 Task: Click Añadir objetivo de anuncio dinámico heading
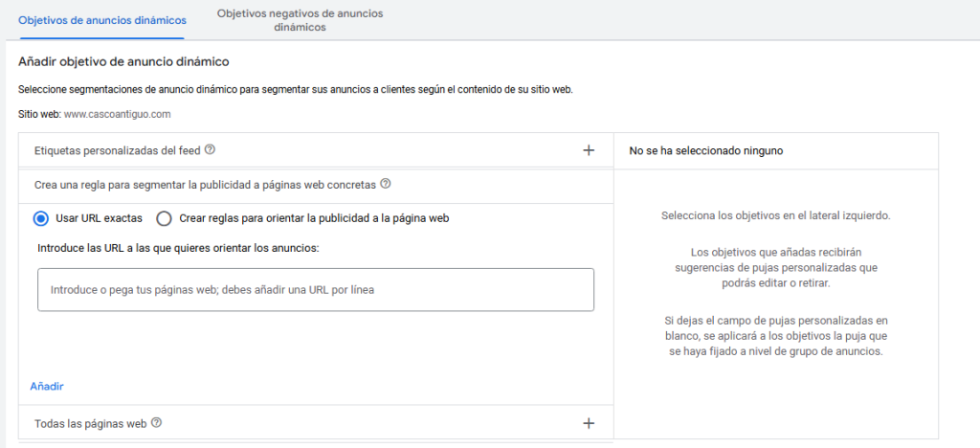point(123,62)
